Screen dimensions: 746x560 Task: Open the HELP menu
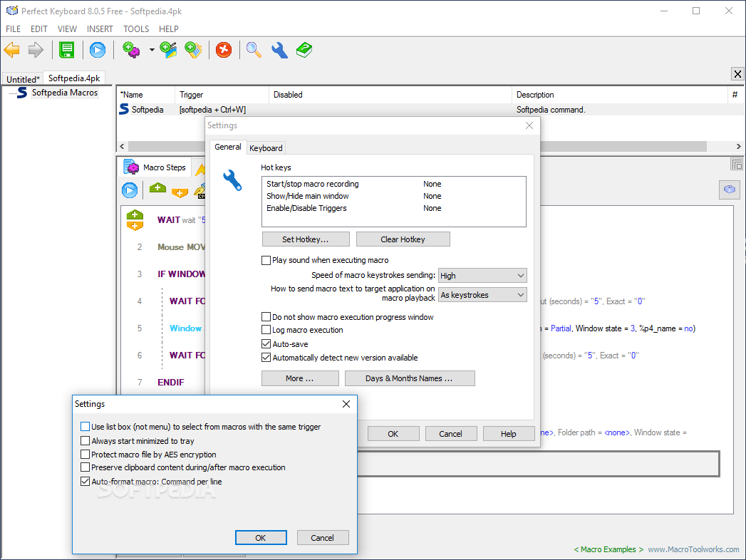point(168,29)
